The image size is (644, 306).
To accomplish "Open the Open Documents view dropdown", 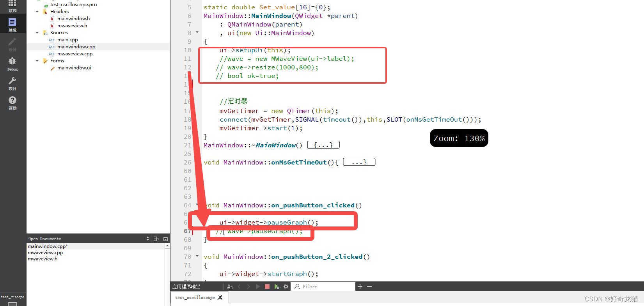I will coord(147,239).
